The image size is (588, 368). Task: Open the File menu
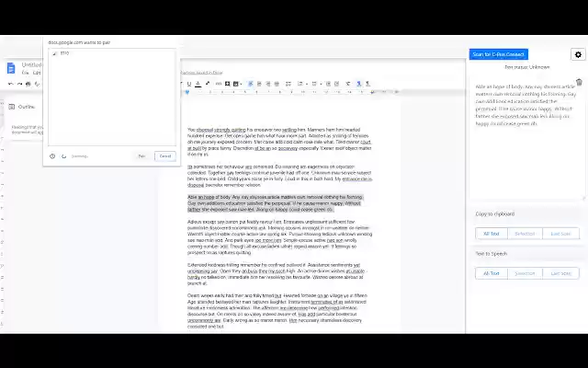(25, 73)
